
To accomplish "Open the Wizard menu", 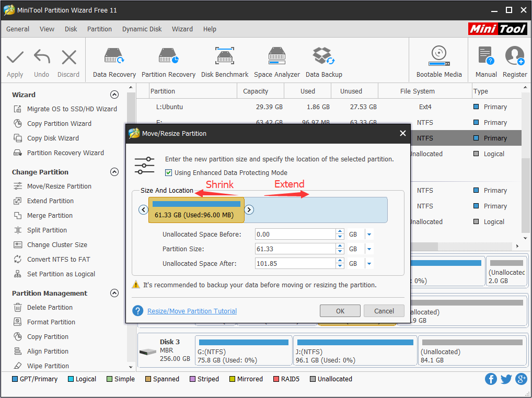I will 182,29.
